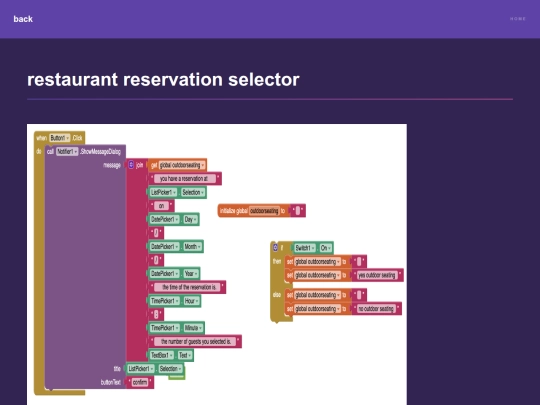This screenshot has height=405, width=540.
Task: Click the 'yes outdoor seating' text block
Action: click(x=377, y=275)
